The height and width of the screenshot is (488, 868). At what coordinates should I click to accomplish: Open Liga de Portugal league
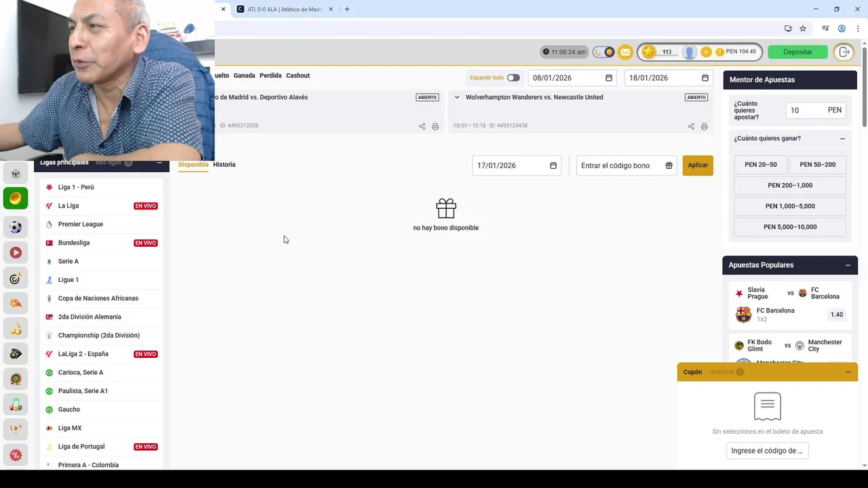coord(102,447)
